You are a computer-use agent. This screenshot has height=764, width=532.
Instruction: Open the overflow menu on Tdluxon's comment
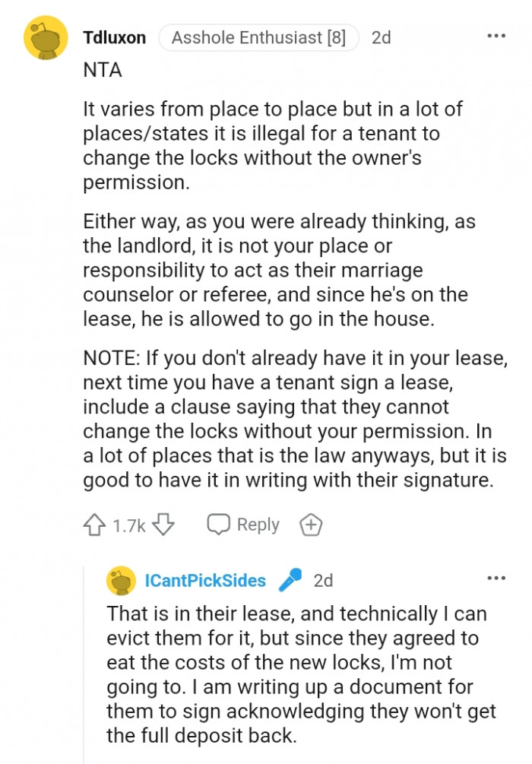tap(497, 36)
